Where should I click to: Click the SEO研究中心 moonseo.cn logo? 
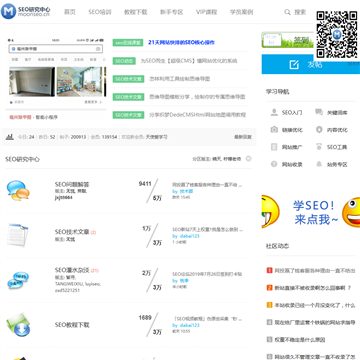[x=26, y=12]
